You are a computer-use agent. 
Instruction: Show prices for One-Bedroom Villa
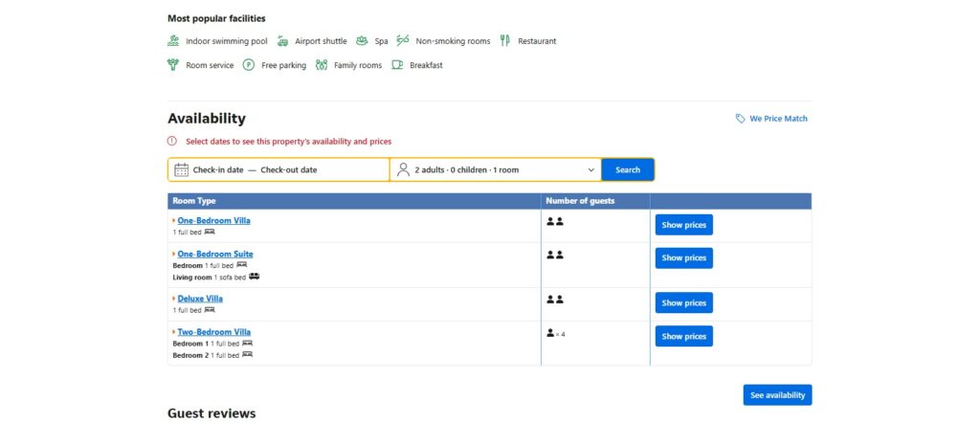(683, 225)
